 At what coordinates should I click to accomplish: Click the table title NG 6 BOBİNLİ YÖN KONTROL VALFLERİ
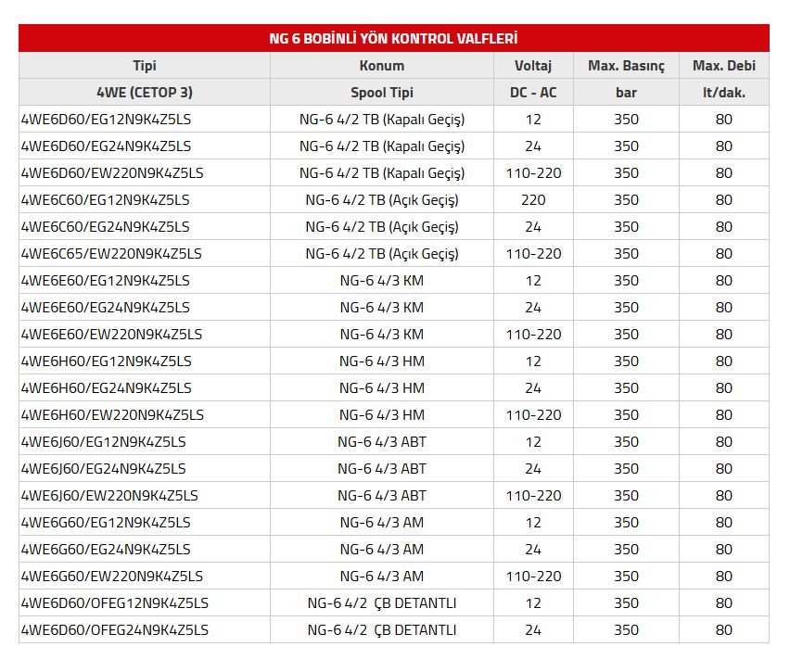tap(393, 38)
